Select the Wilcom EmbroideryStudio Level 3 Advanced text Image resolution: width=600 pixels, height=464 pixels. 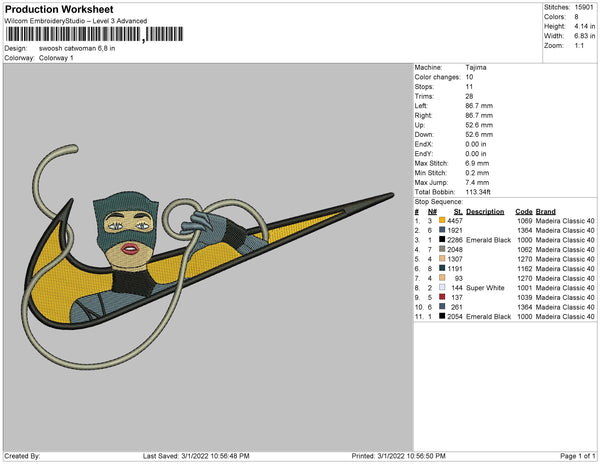tap(76, 21)
